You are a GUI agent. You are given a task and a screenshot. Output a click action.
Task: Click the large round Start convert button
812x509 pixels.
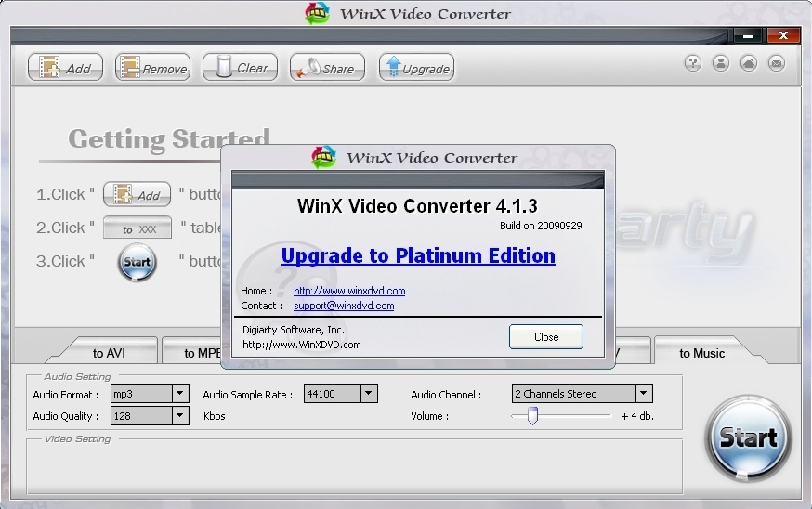748,438
